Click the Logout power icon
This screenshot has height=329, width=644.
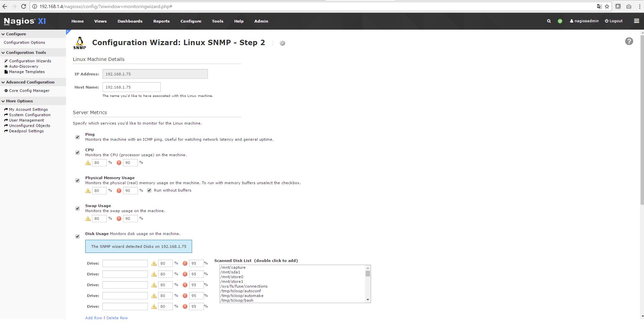[606, 21]
